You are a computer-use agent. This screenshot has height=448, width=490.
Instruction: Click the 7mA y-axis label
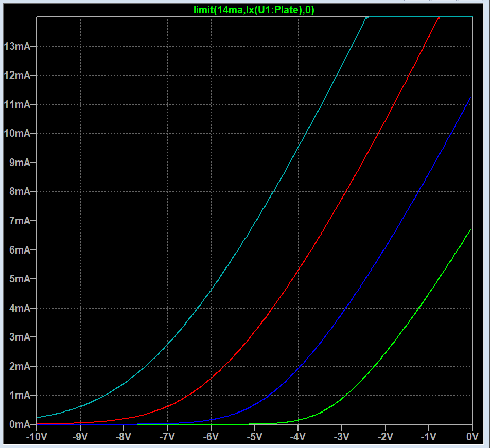pyautogui.click(x=20, y=221)
